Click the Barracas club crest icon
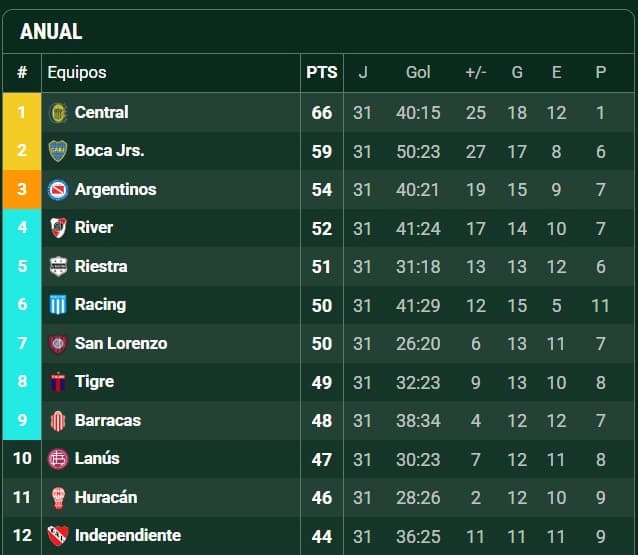Viewport: 638px width, 555px height. tap(58, 421)
